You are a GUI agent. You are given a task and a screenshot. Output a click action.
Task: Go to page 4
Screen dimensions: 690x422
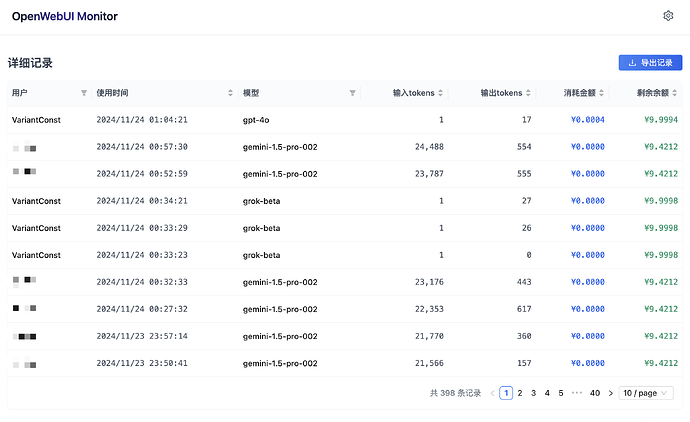point(547,393)
